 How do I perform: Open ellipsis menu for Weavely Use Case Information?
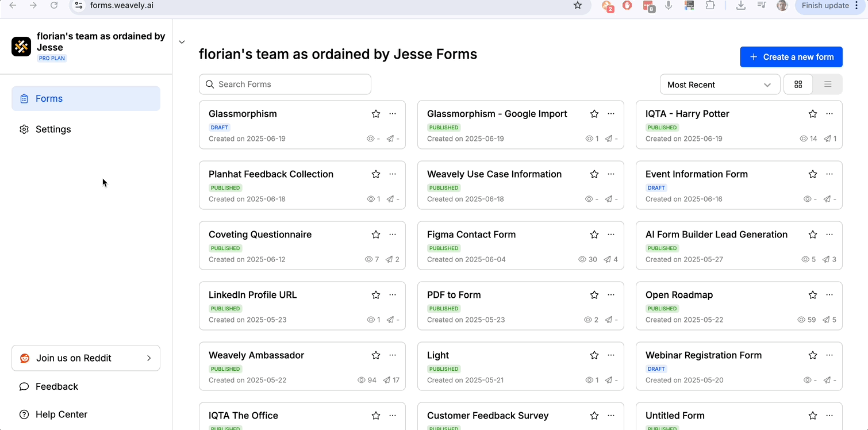click(611, 174)
